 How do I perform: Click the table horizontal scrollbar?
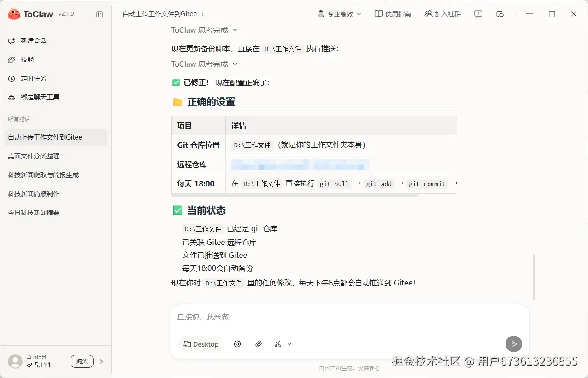(x=294, y=195)
